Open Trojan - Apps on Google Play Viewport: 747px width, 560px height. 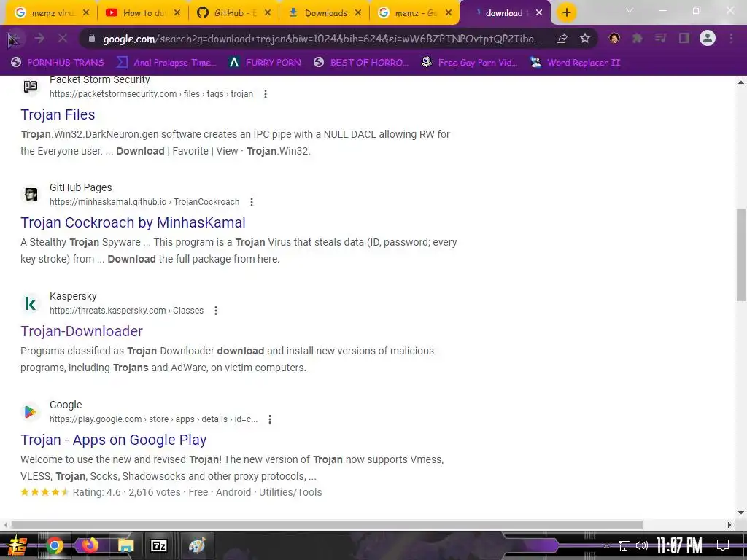113,440
